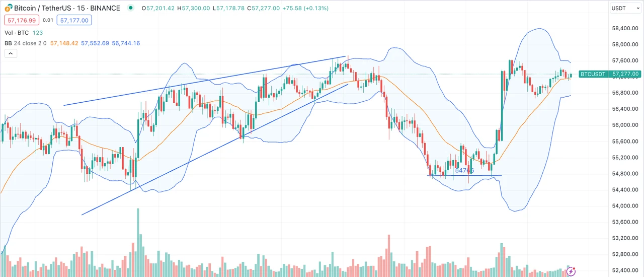The height and width of the screenshot is (277, 644).
Task: Click the BB upper band value 57,552.69
Action: point(95,43)
